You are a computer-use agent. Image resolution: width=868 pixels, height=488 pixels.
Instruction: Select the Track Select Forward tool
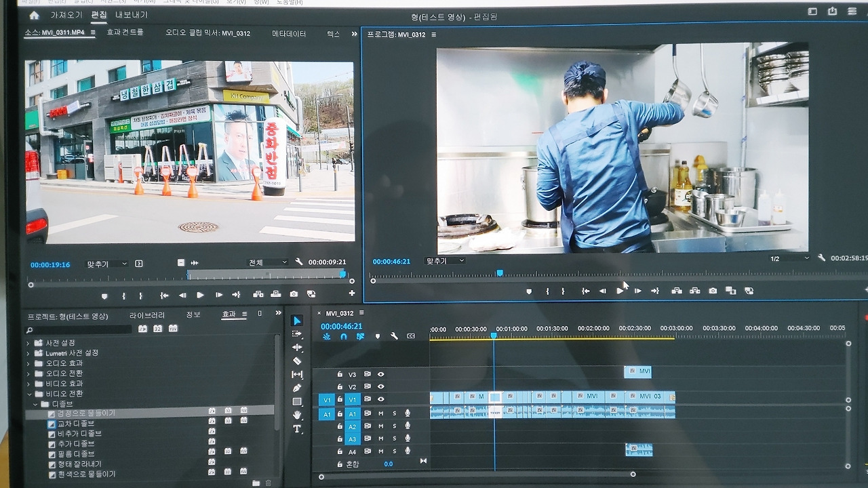pos(297,334)
